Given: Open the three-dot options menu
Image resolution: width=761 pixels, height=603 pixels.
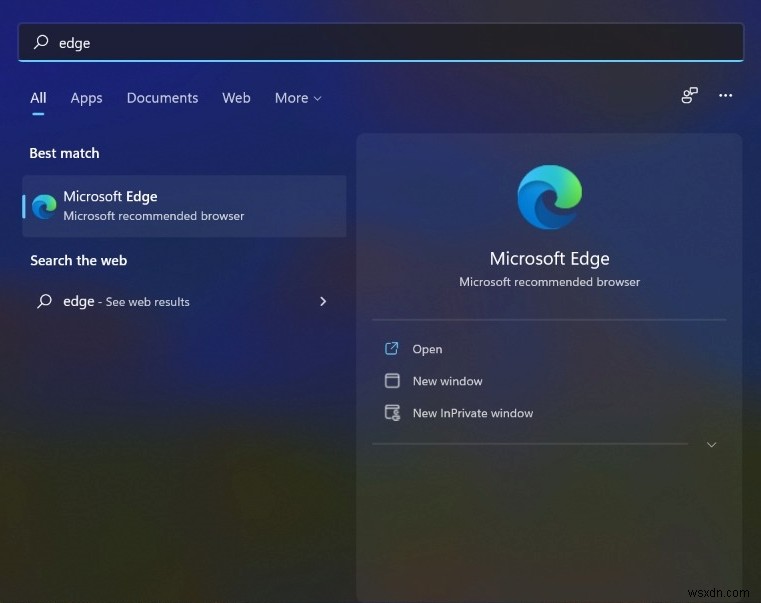Looking at the screenshot, I should 725,95.
